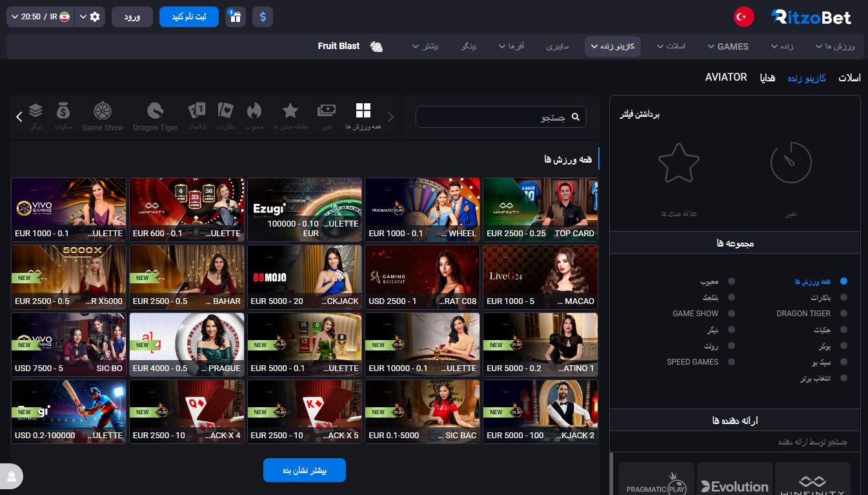Screen dimensions: 868x495
Task: Click the dollar deposit icon
Action: 263,17
